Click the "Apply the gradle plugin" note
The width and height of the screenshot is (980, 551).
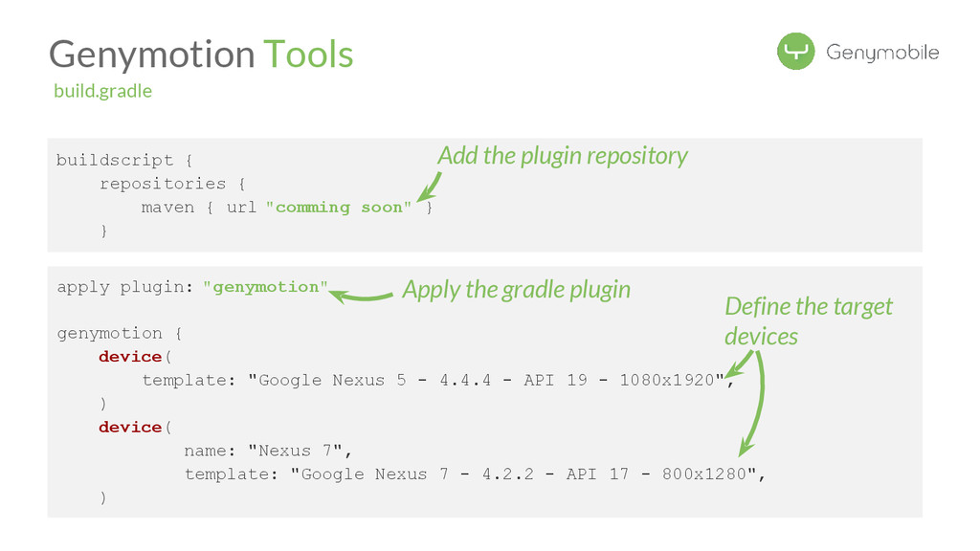[516, 289]
